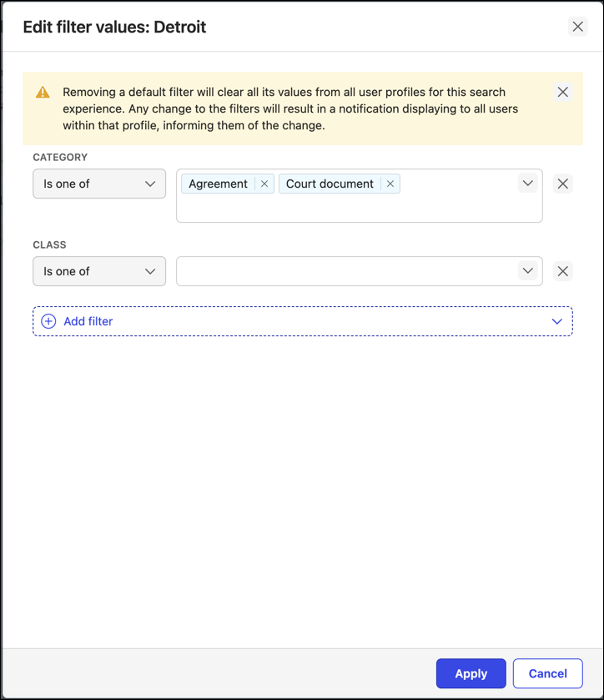
Task: Expand the Class values list chevron
Action: click(x=527, y=271)
